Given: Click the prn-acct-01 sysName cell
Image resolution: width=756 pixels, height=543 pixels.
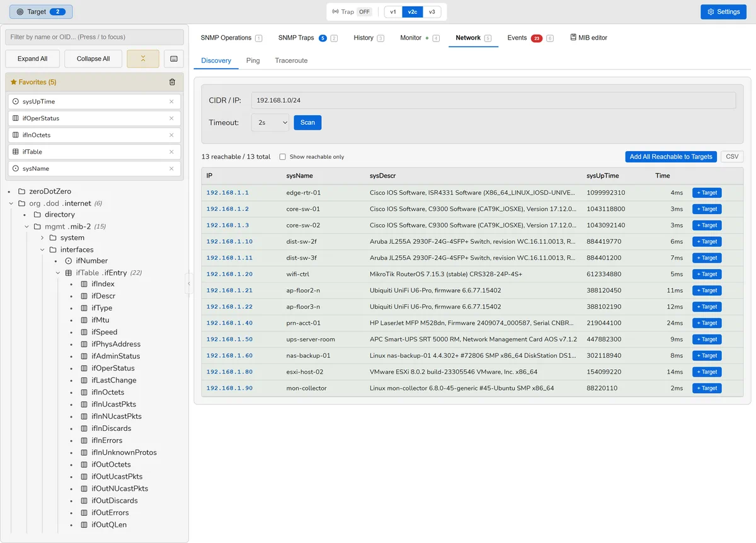Looking at the screenshot, I should click(304, 323).
